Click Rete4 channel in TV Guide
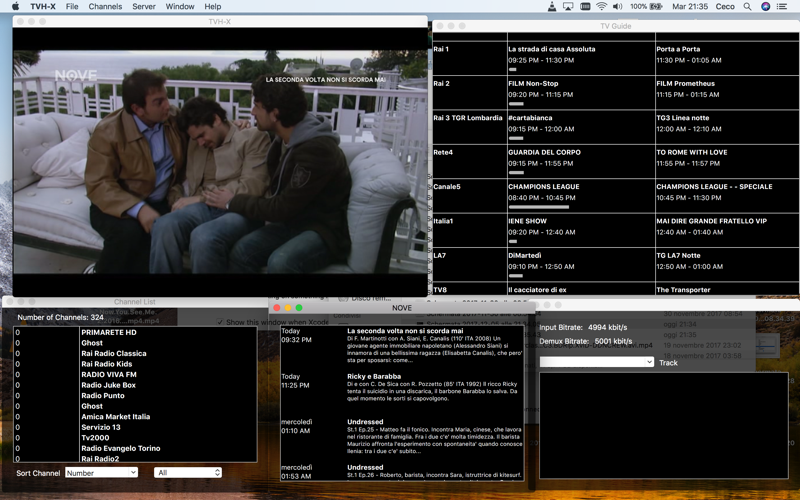800x500 pixels. click(x=443, y=152)
